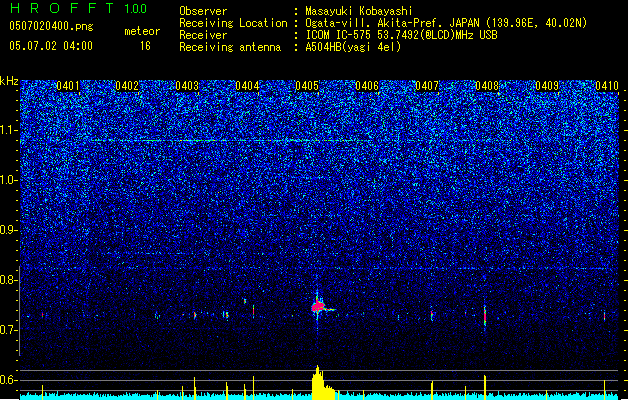The image size is (629, 400).
Task: Click the red vertical echo streak under 0408
Action: click(x=485, y=315)
